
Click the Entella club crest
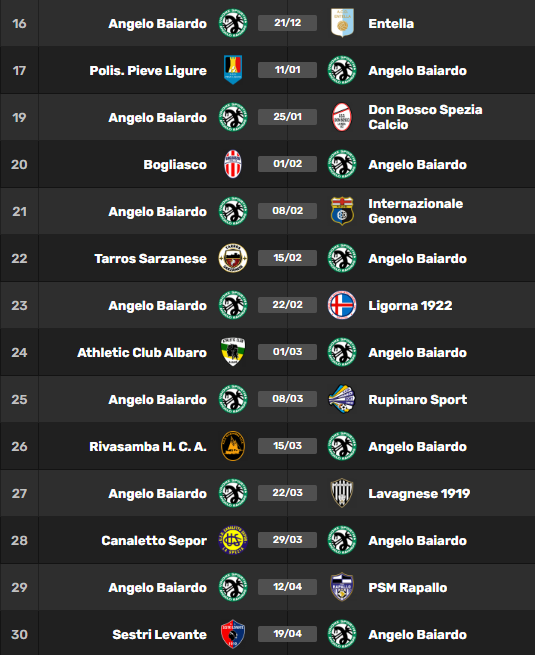(x=342, y=23)
